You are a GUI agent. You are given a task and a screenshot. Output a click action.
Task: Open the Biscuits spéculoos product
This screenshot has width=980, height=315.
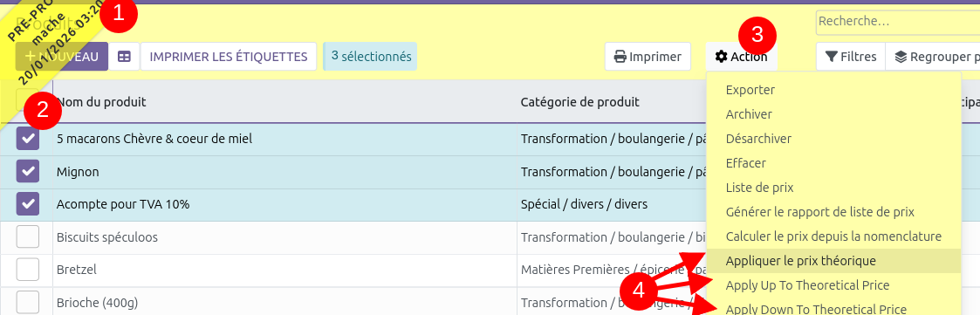(x=106, y=237)
